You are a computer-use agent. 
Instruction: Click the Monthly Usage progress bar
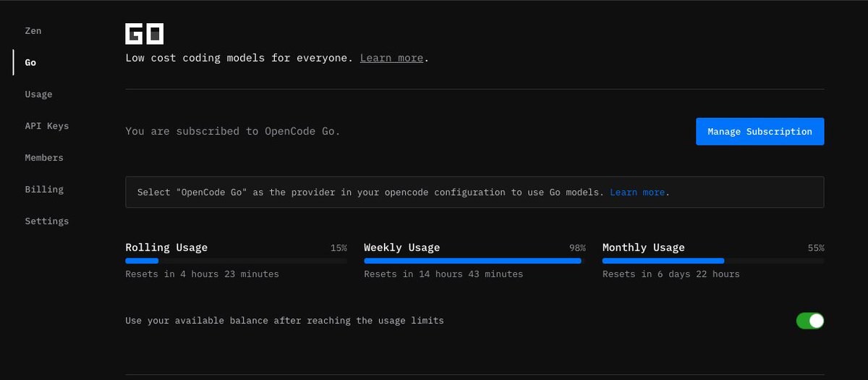(x=713, y=261)
